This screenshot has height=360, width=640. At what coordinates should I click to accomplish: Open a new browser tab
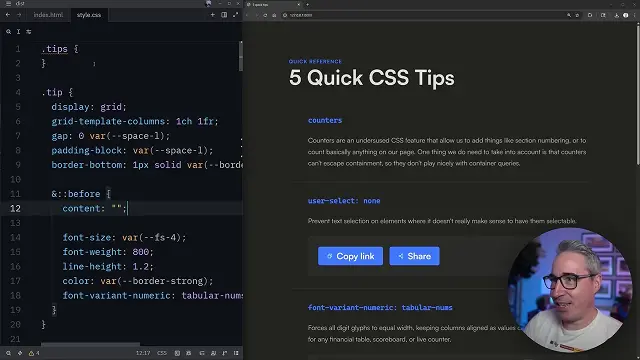[x=307, y=4]
